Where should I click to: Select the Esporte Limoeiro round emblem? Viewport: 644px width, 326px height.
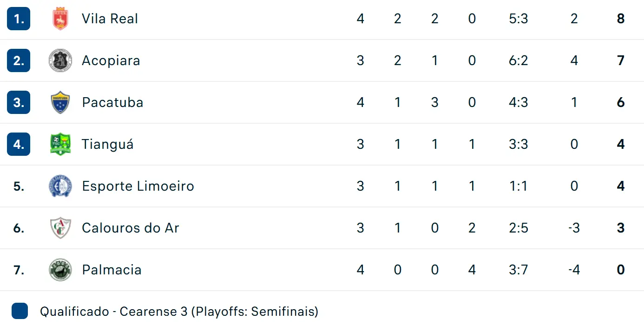click(60, 186)
